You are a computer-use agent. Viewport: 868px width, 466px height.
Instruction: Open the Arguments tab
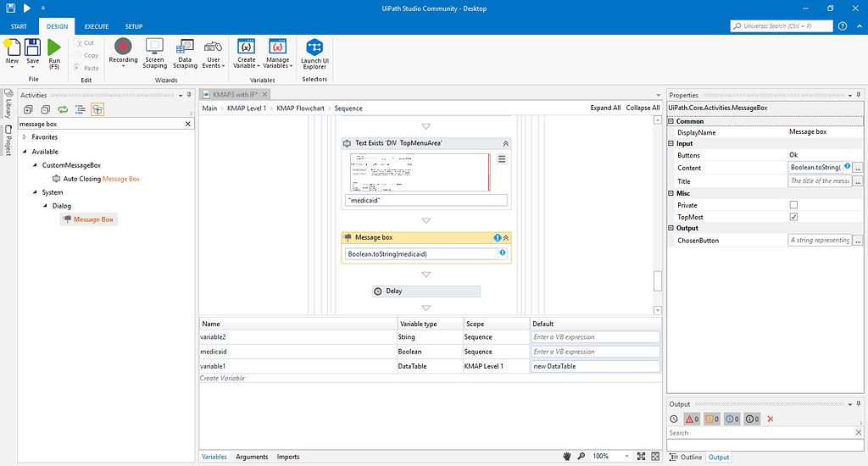pyautogui.click(x=251, y=457)
